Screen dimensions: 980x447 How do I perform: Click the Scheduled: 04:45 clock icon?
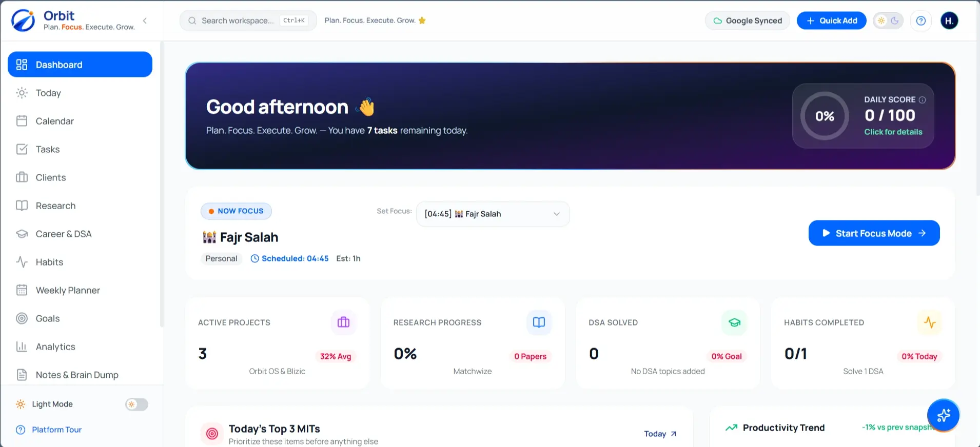pos(254,258)
